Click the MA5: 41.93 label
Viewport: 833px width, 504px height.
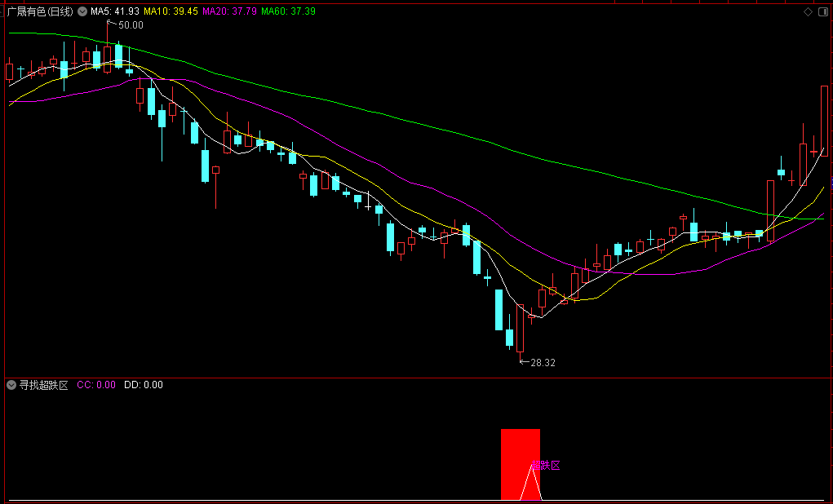tap(115, 11)
